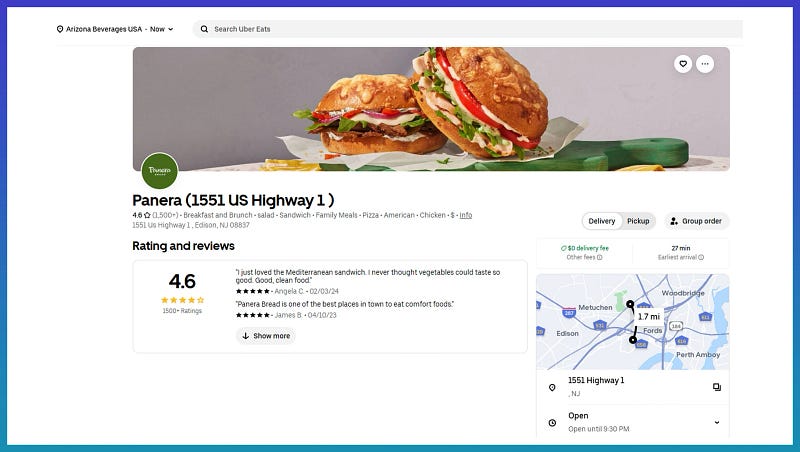This screenshot has width=800, height=452.
Task: Click the info icon beside Earliest arrival
Action: (x=701, y=257)
